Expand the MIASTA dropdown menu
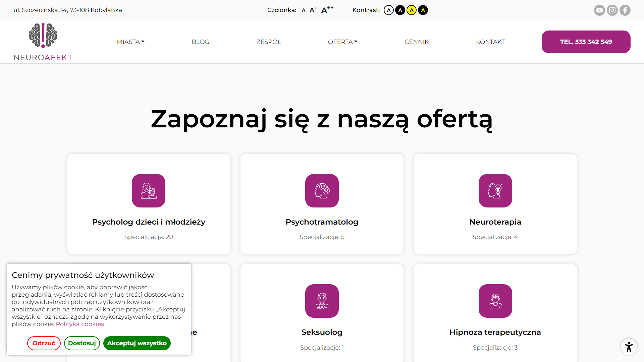644x362 pixels. 130,42
